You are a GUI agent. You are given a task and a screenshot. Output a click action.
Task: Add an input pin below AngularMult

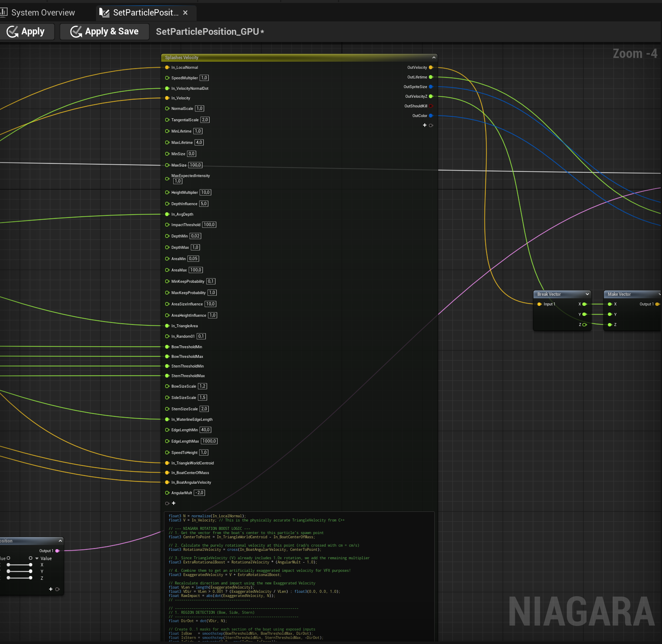point(174,503)
